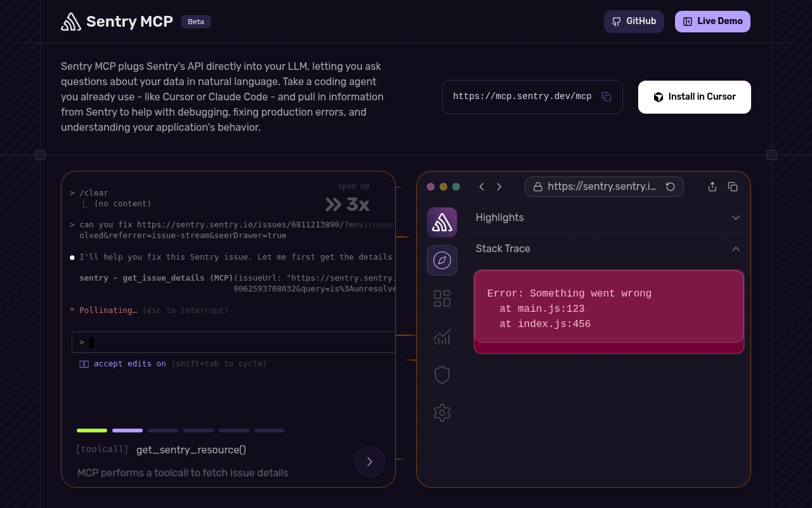Expand the Highlights section
Image resolution: width=812 pixels, height=508 pixels.
tap(736, 218)
